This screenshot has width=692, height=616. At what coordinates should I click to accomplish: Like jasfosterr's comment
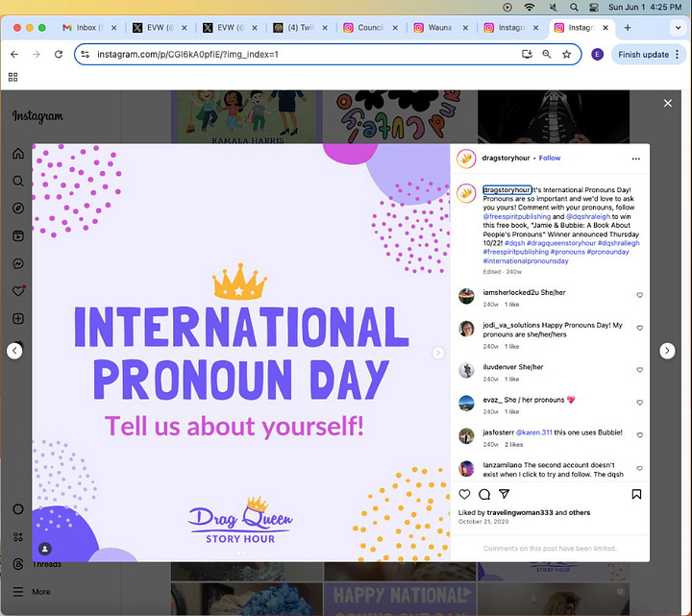[x=639, y=435]
